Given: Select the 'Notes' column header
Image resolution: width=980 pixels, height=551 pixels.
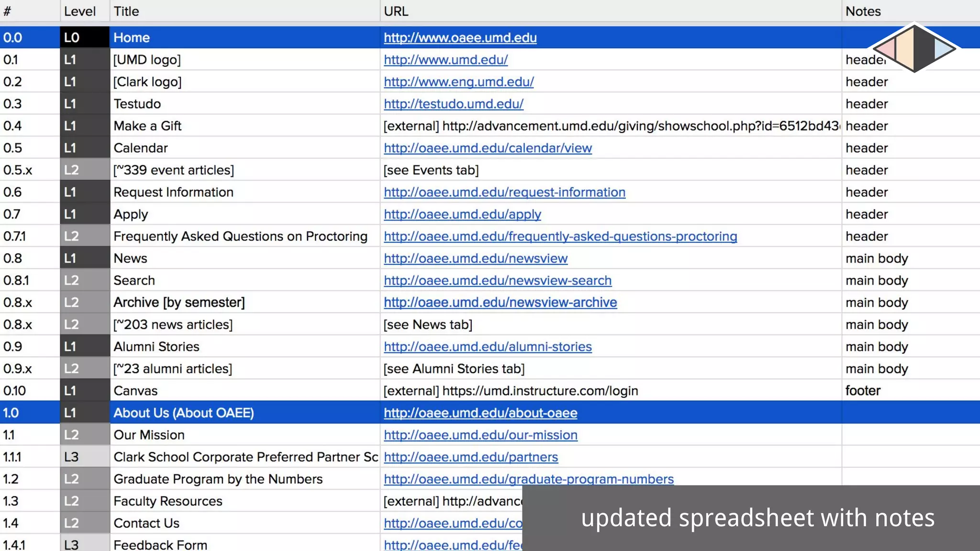Looking at the screenshot, I should 911,11.
